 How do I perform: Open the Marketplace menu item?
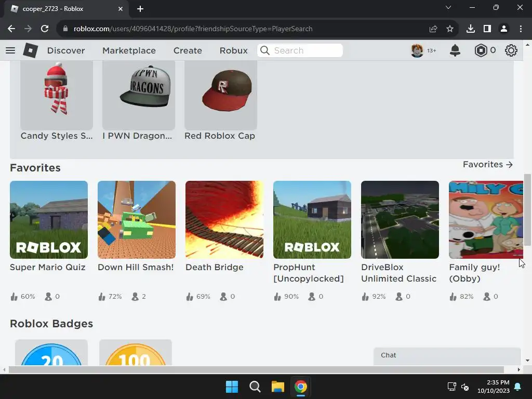click(x=129, y=50)
